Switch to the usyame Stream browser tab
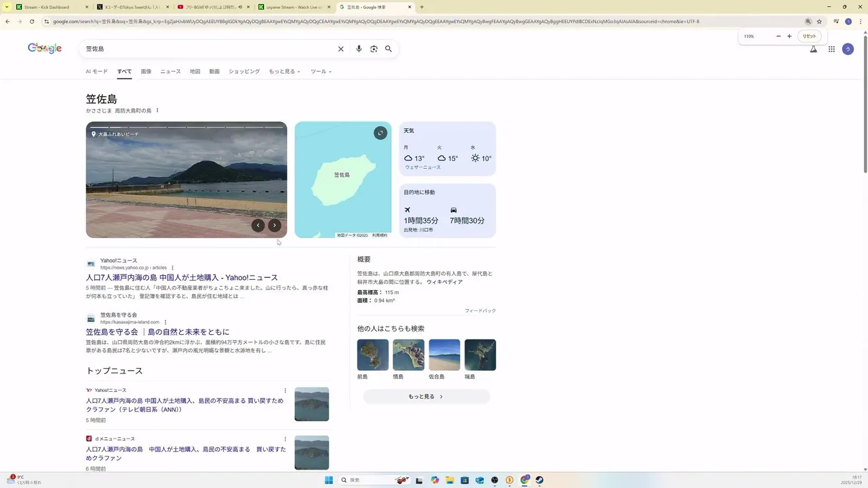 tap(295, 7)
